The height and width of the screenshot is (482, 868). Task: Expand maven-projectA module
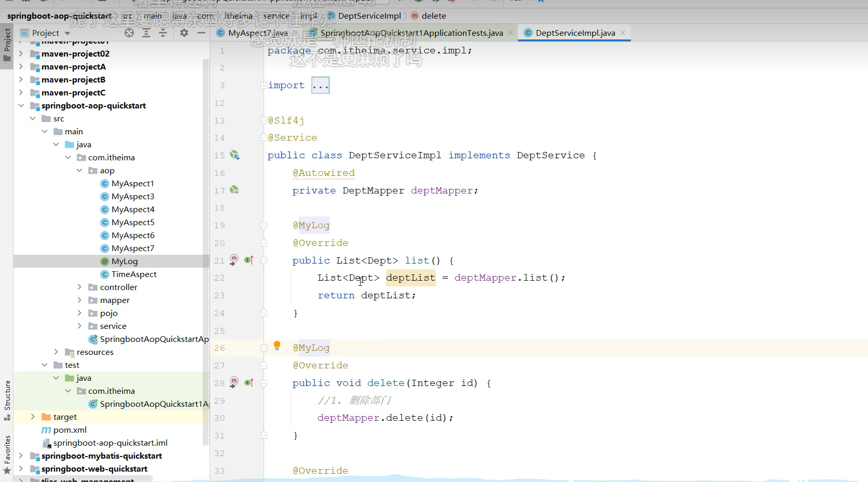pyautogui.click(x=21, y=66)
